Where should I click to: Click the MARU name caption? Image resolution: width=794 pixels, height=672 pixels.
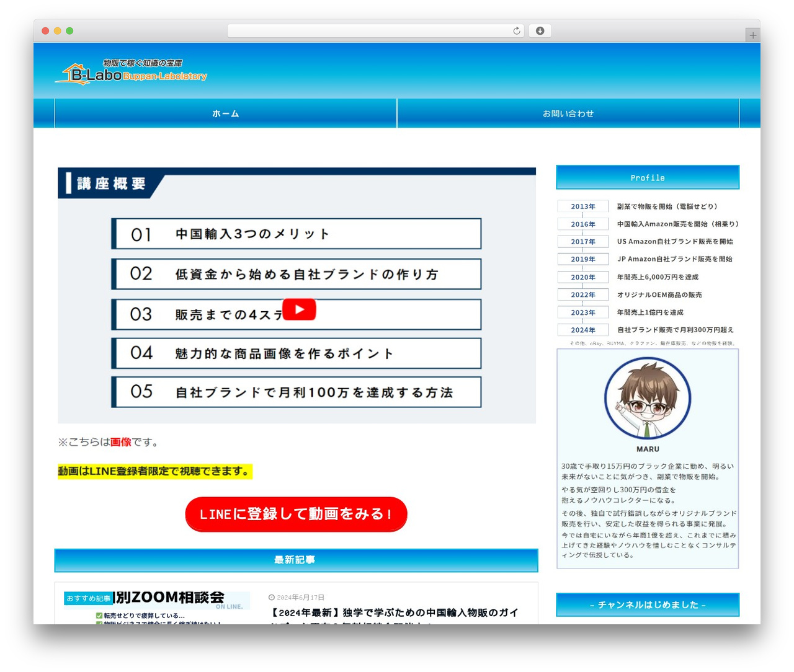point(648,449)
